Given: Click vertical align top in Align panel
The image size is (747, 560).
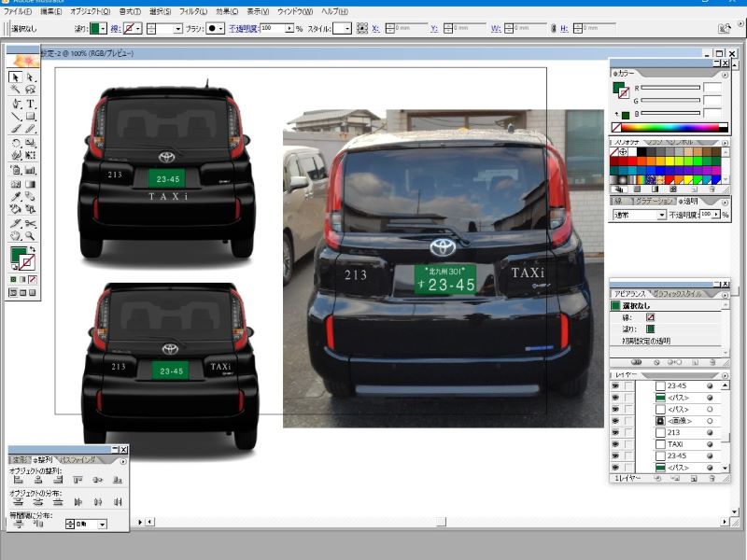Looking at the screenshot, I should coord(78,480).
